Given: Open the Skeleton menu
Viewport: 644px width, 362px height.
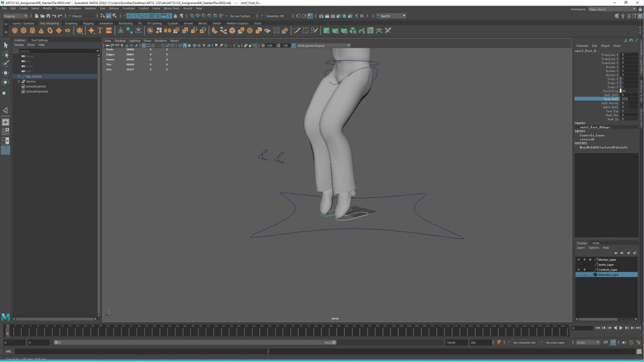Looking at the screenshot, I should tap(90, 8).
